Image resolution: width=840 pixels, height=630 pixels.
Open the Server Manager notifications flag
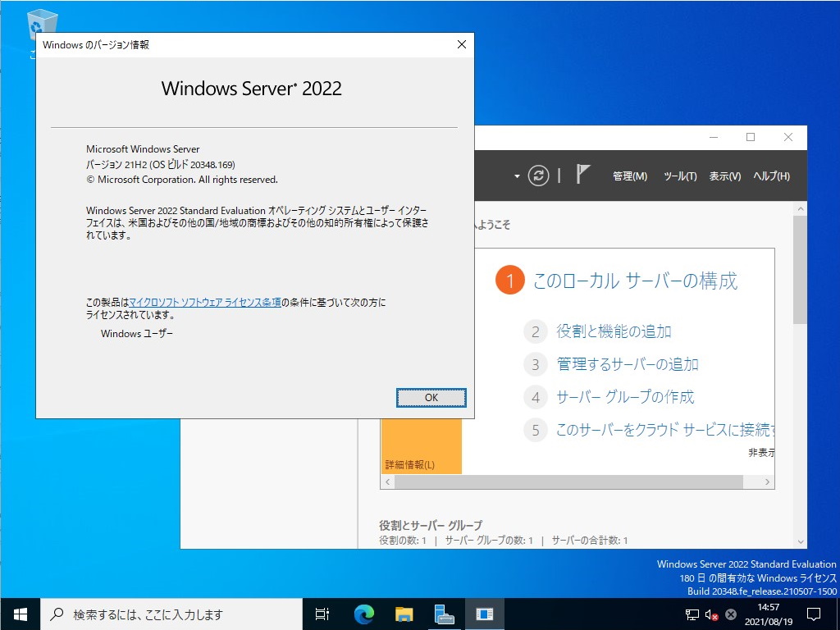[x=583, y=175]
